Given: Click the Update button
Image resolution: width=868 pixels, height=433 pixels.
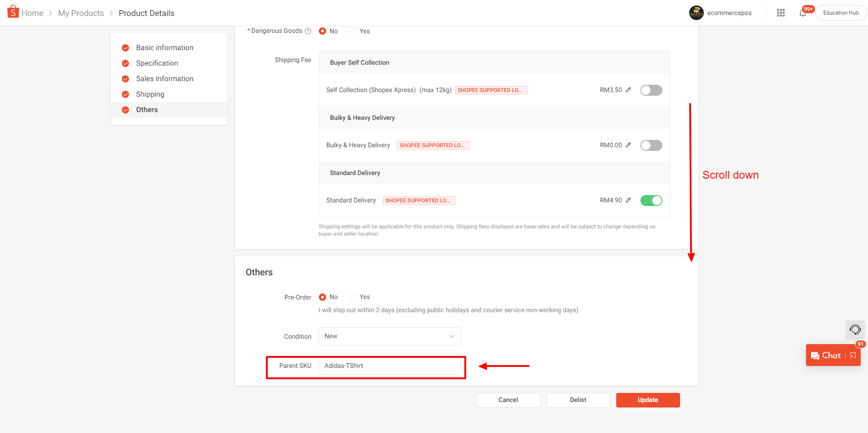Looking at the screenshot, I should pyautogui.click(x=648, y=400).
